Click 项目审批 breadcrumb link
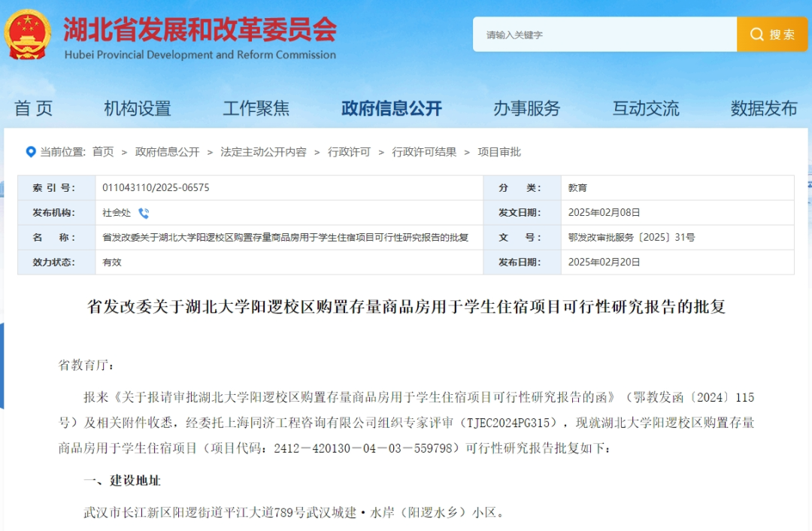This screenshot has height=531, width=812. (x=499, y=152)
